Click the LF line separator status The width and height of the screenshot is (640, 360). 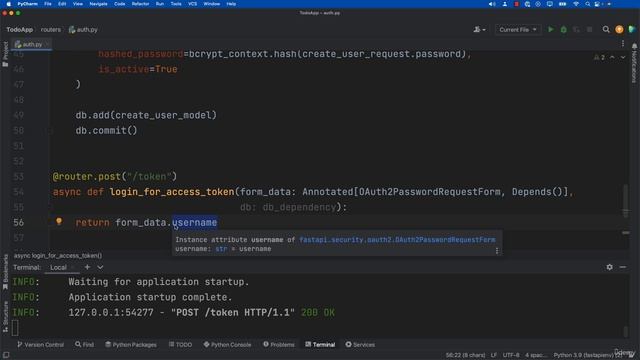[x=494, y=355]
